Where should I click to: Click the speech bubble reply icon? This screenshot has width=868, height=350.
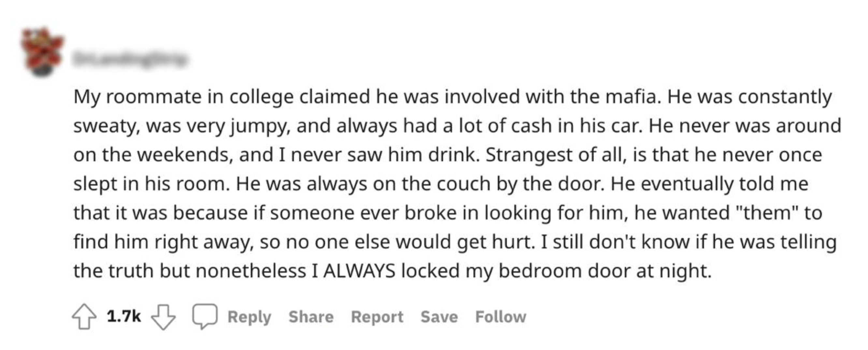205,316
